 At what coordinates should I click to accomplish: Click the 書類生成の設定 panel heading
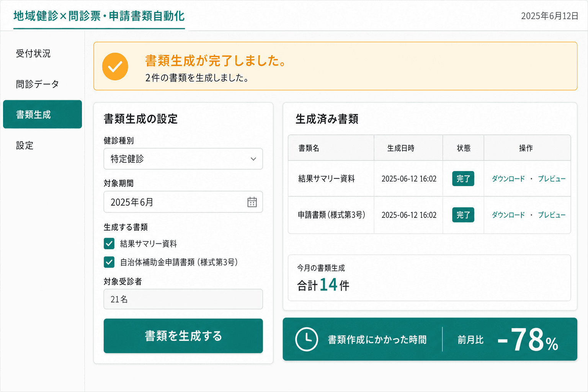pos(140,119)
